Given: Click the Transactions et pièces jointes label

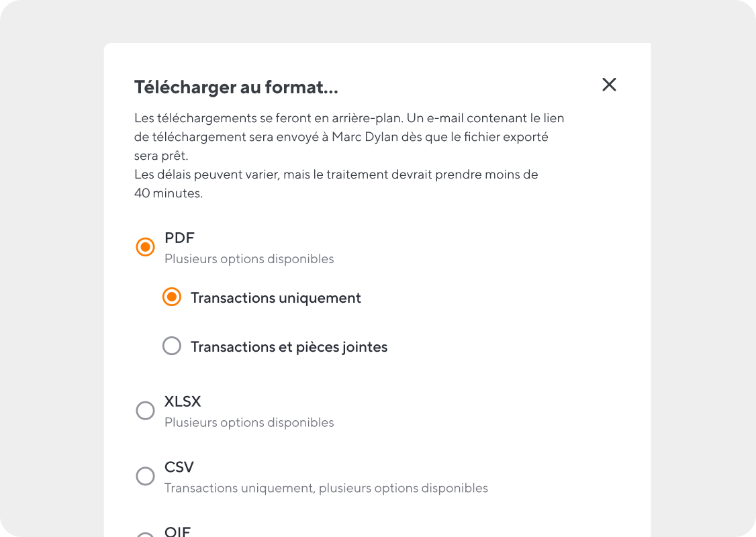Looking at the screenshot, I should (289, 347).
